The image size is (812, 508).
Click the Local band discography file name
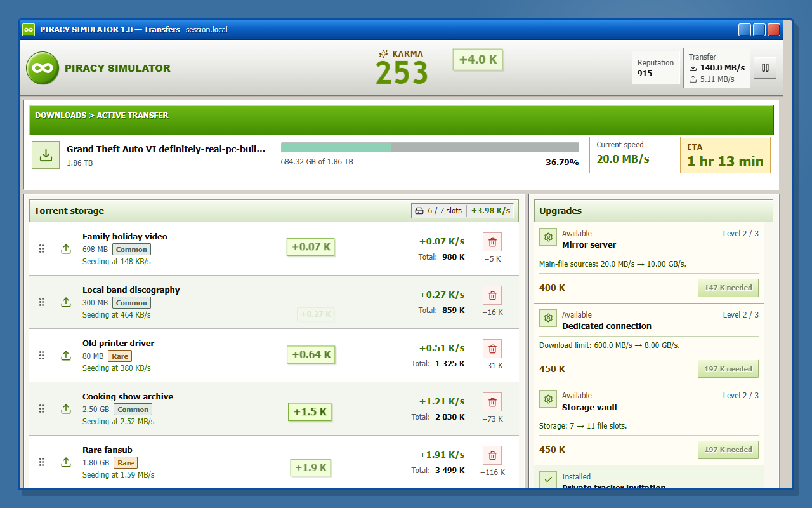click(x=131, y=290)
